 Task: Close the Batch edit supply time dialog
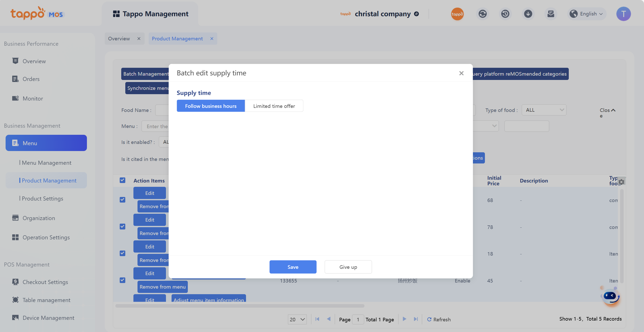pyautogui.click(x=461, y=73)
